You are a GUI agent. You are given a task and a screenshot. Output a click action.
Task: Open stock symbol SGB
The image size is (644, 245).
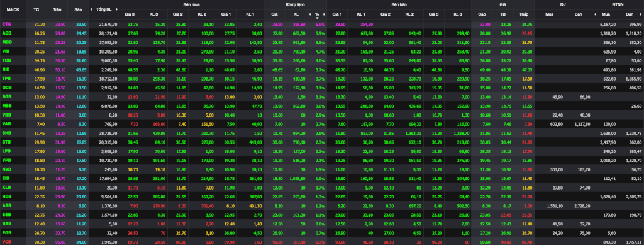[6, 96]
